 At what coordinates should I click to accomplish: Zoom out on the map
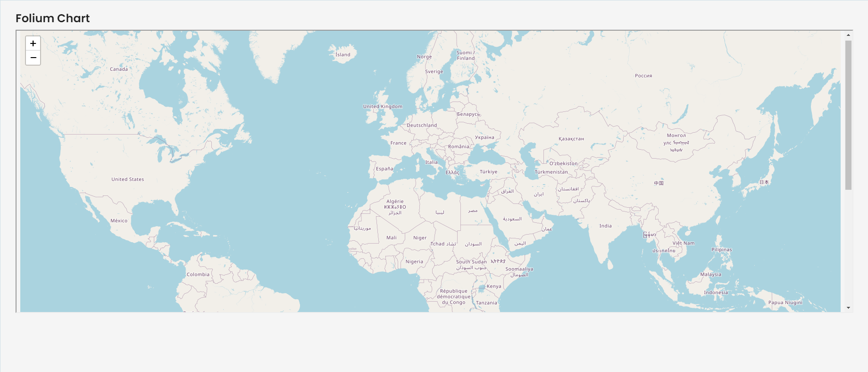33,58
